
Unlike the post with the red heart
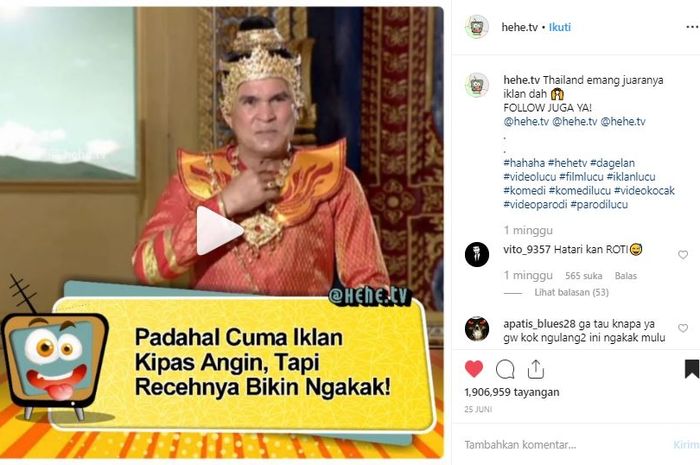[474, 369]
